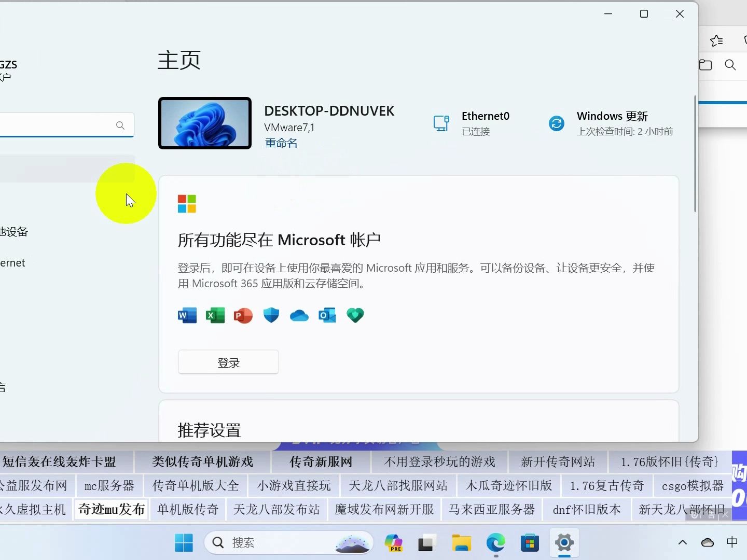This screenshot has width=747, height=560.
Task: Click the PowerPoint app icon
Action: click(243, 315)
